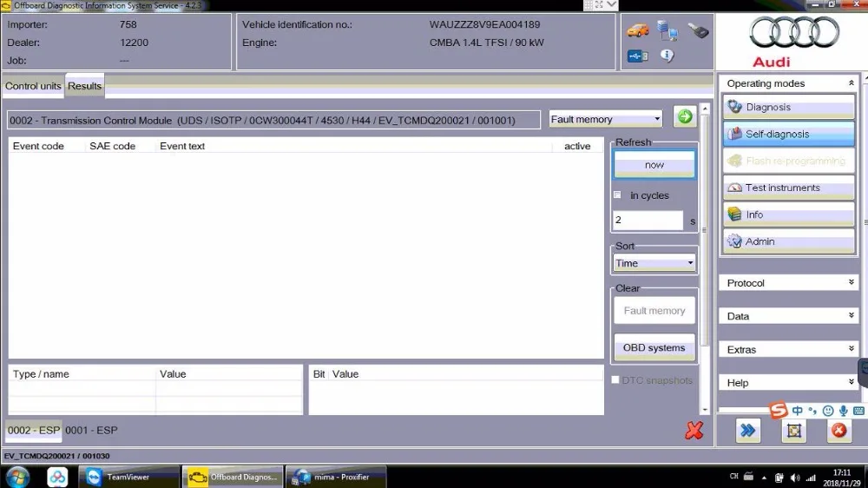Click the Flash re-programming mode button
The width and height of the screenshot is (868, 488).
788,161
